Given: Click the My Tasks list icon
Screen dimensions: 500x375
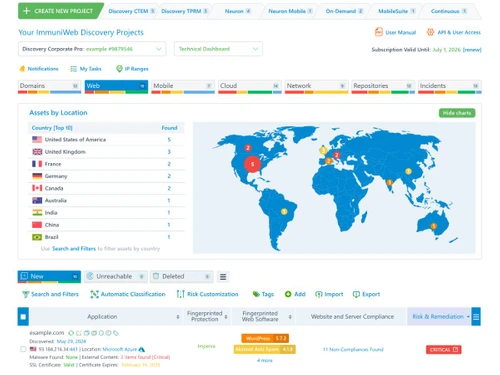Looking at the screenshot, I should pos(73,69).
